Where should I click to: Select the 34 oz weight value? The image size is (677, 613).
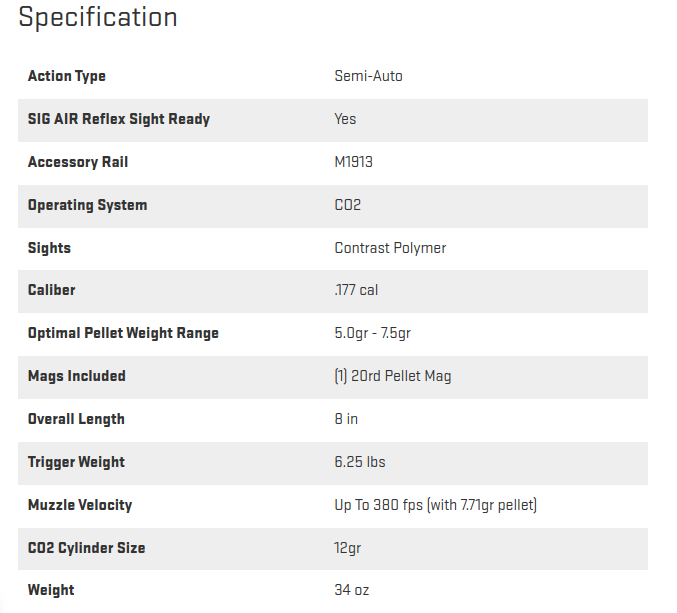click(x=352, y=590)
